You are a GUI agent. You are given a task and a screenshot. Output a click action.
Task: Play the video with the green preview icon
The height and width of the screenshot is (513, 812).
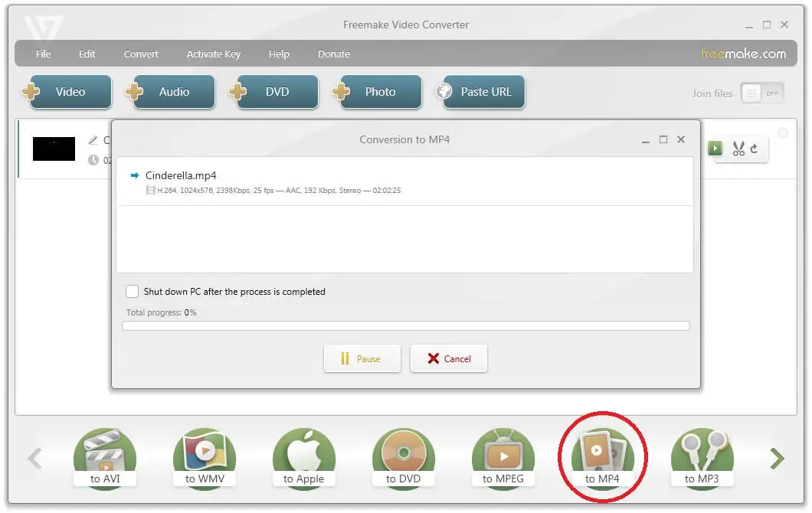715,149
